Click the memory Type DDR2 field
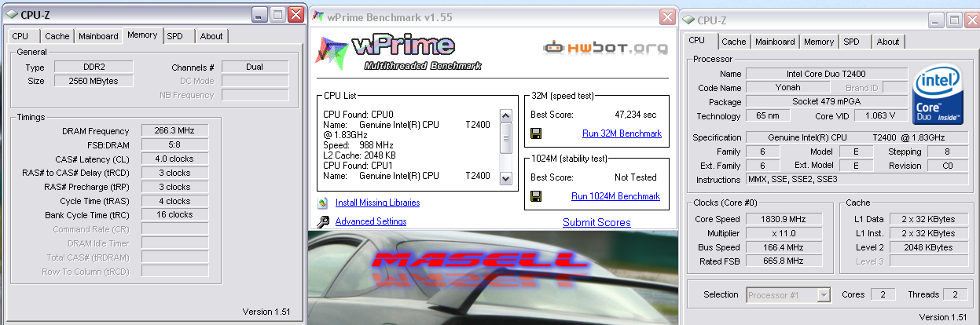Viewport: 980px width, 325px height. coord(94,68)
